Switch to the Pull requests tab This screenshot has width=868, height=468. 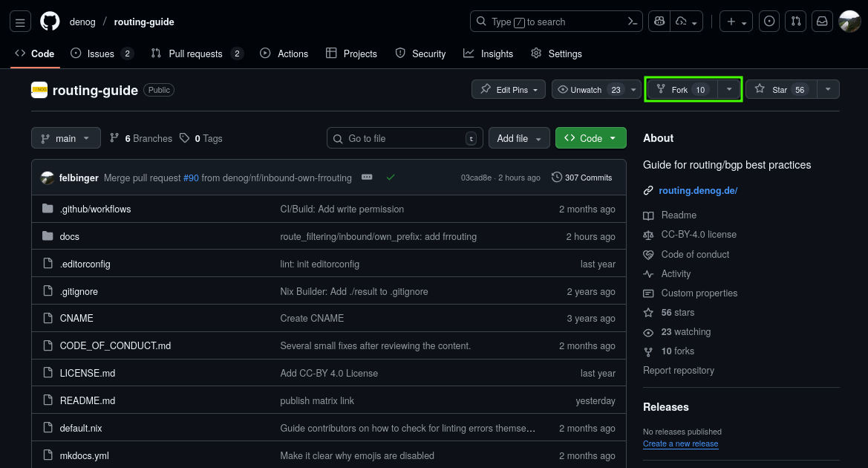(x=196, y=53)
